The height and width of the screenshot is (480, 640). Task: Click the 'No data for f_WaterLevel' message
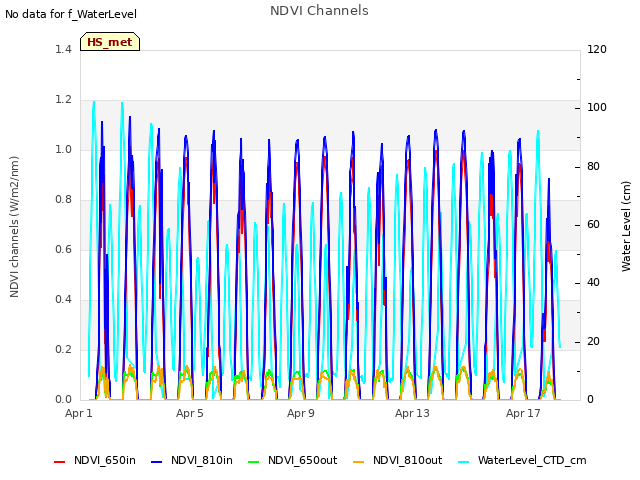click(71, 14)
